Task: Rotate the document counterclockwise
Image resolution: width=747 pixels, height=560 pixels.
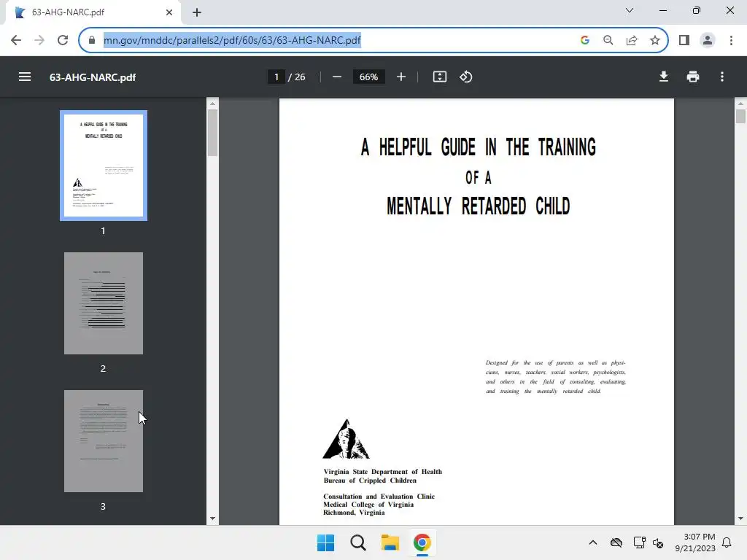Action: pyautogui.click(x=466, y=77)
